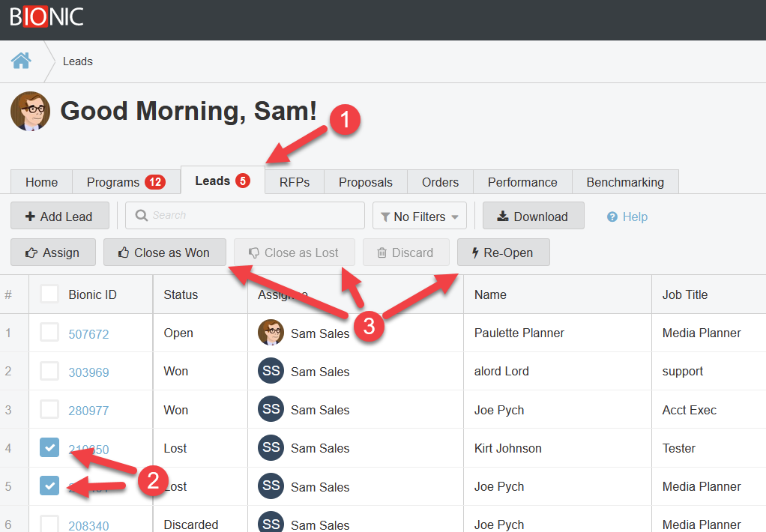This screenshot has height=532, width=766.
Task: Click Sam Sales avatar in row 1
Action: tap(271, 333)
